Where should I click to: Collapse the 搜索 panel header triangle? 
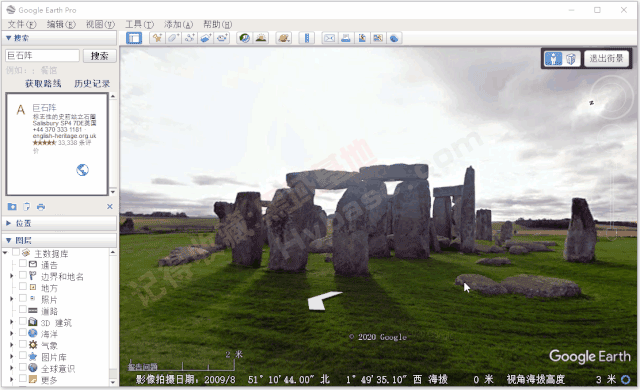[8, 38]
